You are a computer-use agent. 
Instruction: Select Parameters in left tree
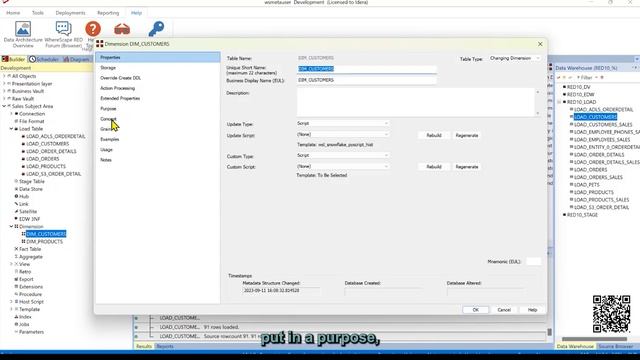click(x=31, y=332)
